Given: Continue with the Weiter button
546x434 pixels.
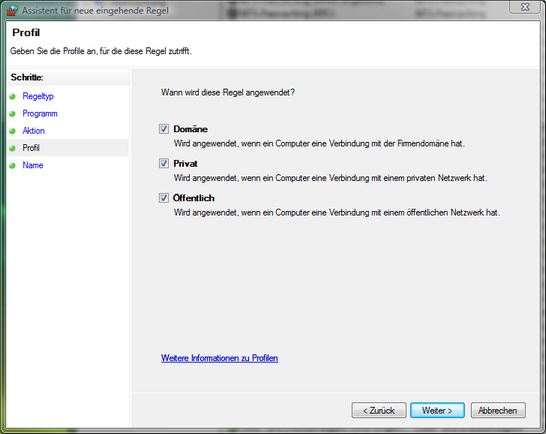Looking at the screenshot, I should 437,410.
